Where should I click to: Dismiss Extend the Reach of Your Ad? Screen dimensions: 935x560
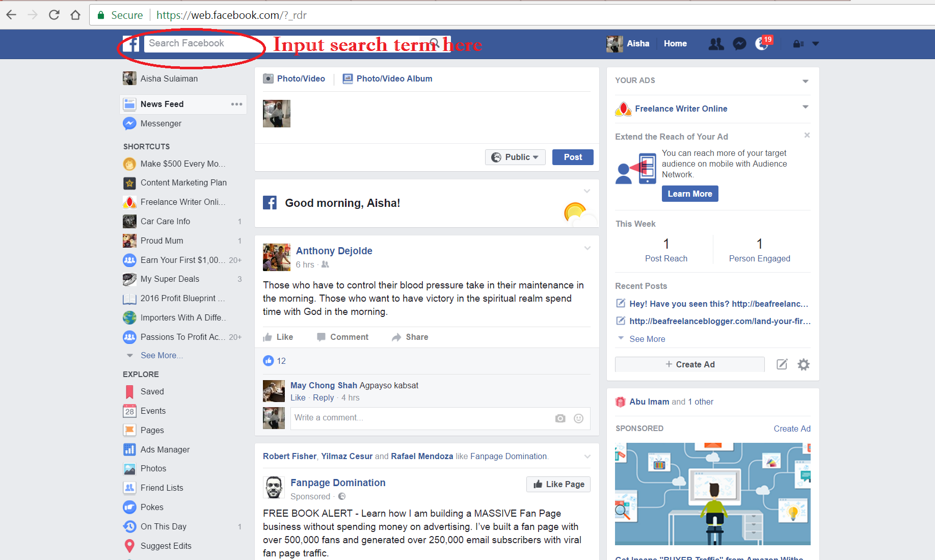807,135
